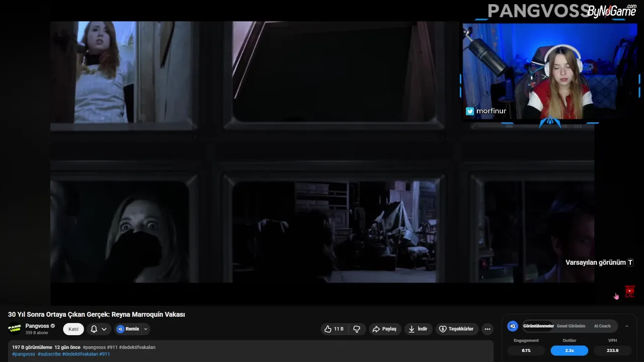Open Pangvoss channel avatar

point(15,328)
